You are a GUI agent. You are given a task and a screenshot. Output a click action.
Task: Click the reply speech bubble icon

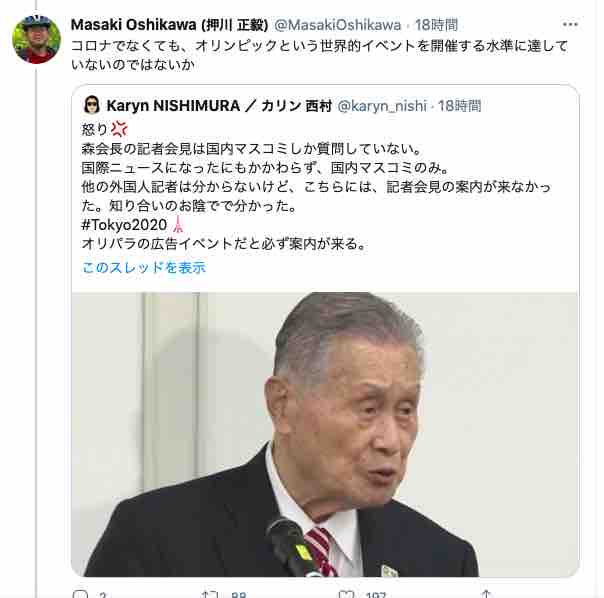tap(80, 594)
